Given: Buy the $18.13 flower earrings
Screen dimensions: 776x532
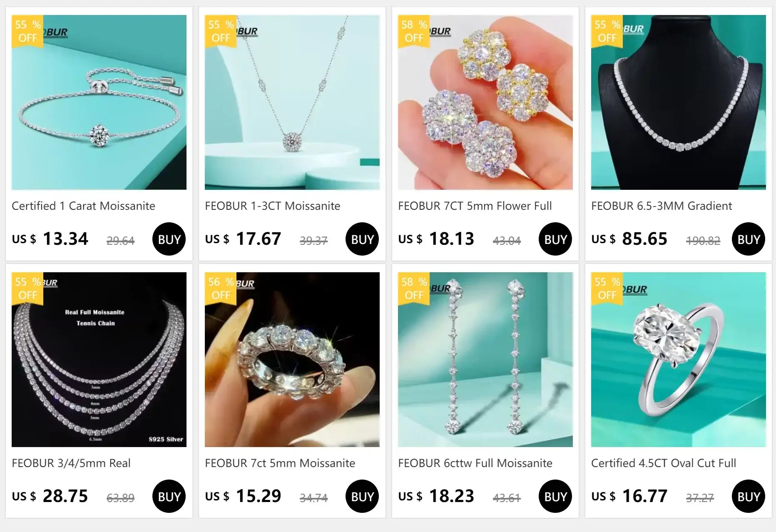Looking at the screenshot, I should [x=555, y=239].
